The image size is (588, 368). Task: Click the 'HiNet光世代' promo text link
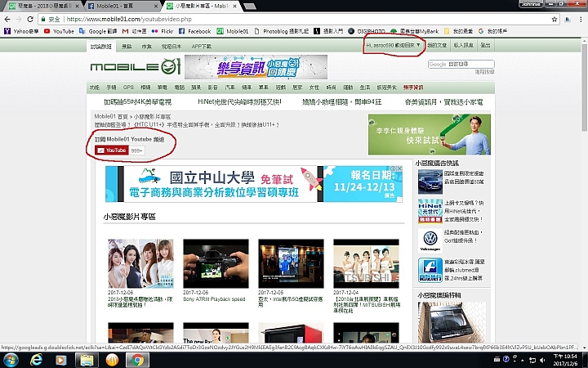coord(239,101)
